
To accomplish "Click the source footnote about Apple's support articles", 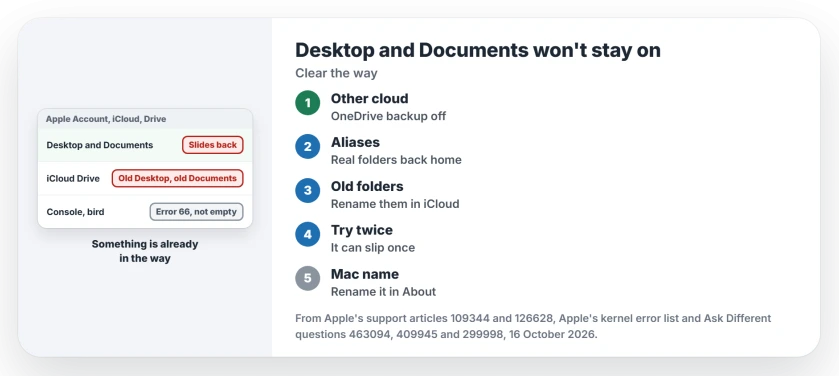I will (x=533, y=326).
